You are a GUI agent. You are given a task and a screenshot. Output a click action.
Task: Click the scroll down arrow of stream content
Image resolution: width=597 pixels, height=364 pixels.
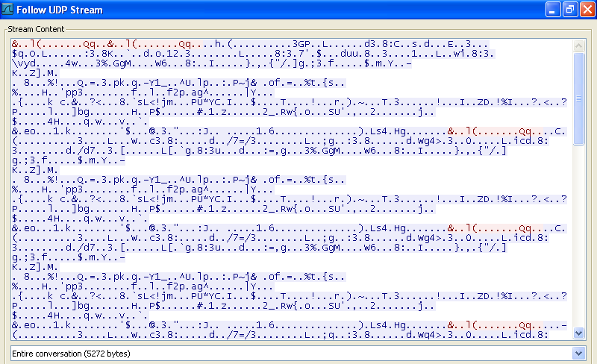(579, 333)
